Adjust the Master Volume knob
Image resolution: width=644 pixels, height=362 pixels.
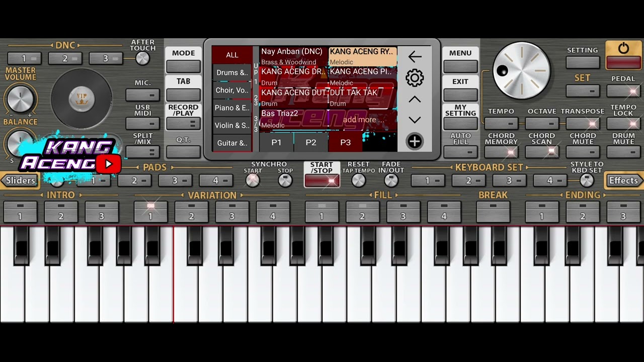[x=20, y=98]
